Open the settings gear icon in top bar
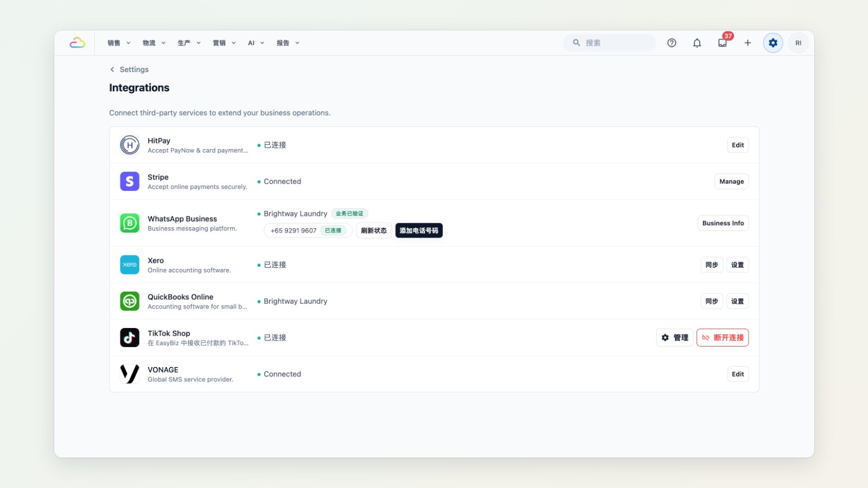This screenshot has height=488, width=868. point(773,43)
